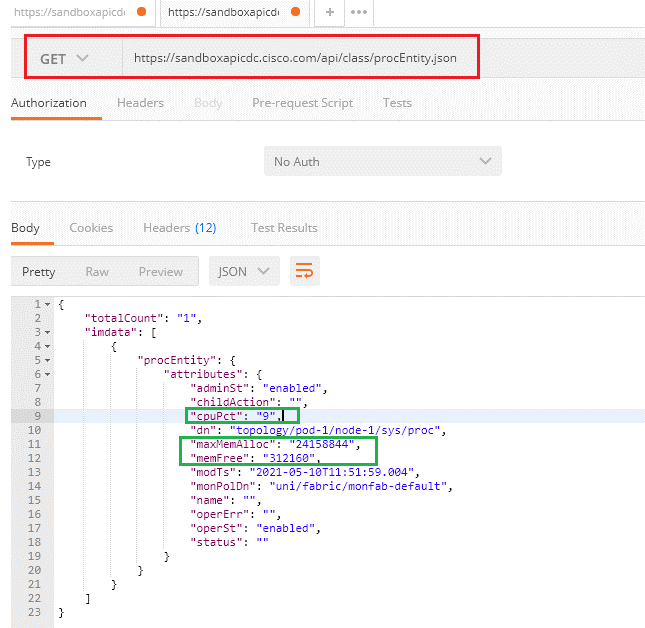Click the modTs timestamp value
The width and height of the screenshot is (645, 628).
point(332,472)
